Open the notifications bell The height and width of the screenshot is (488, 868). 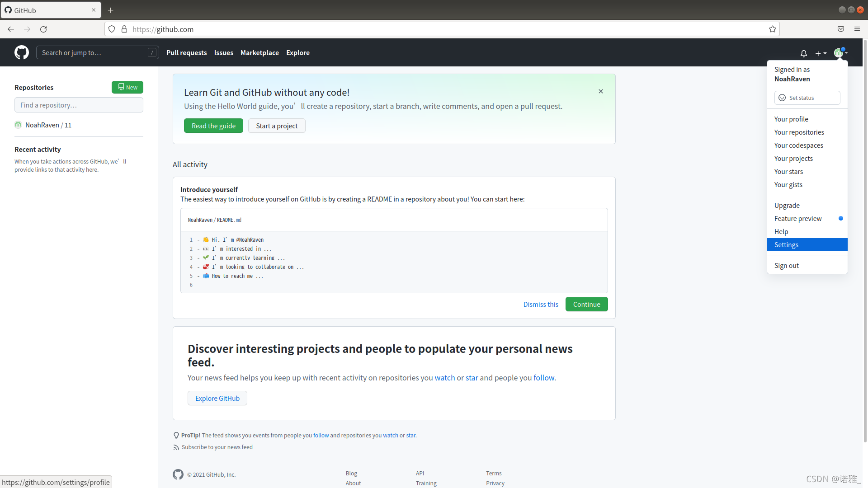[x=803, y=53]
